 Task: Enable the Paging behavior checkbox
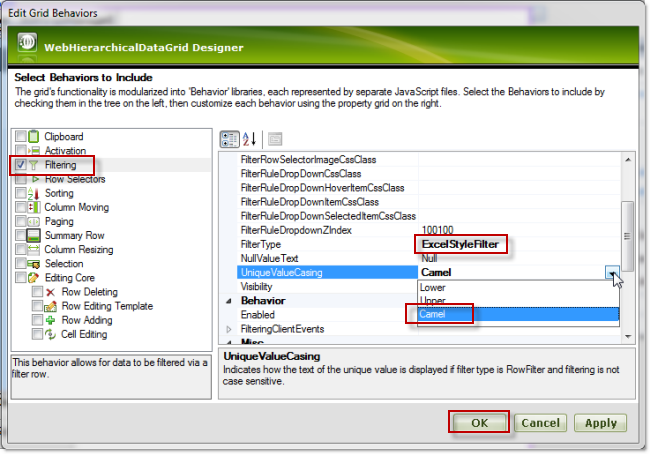[20, 221]
